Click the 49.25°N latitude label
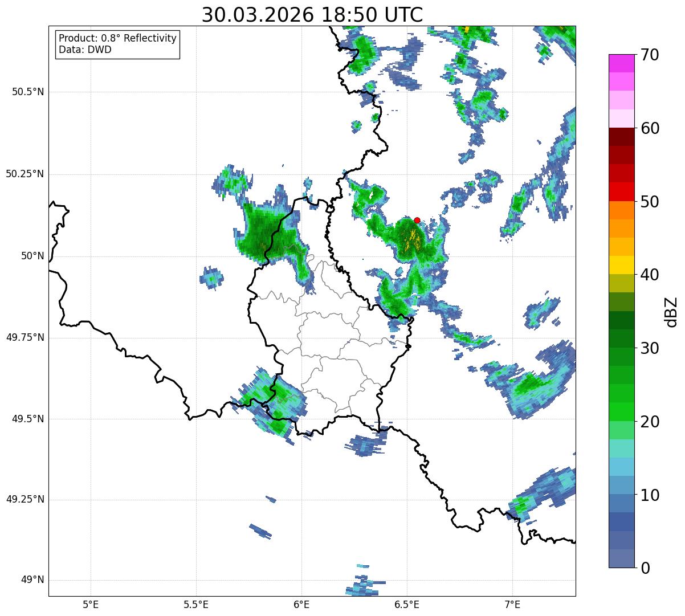The image size is (685, 616). (25, 500)
